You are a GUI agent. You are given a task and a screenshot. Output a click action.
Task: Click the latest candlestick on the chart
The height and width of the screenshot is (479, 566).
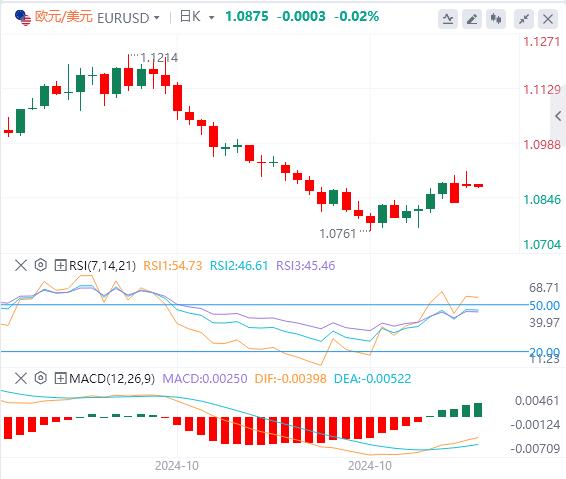tap(478, 186)
